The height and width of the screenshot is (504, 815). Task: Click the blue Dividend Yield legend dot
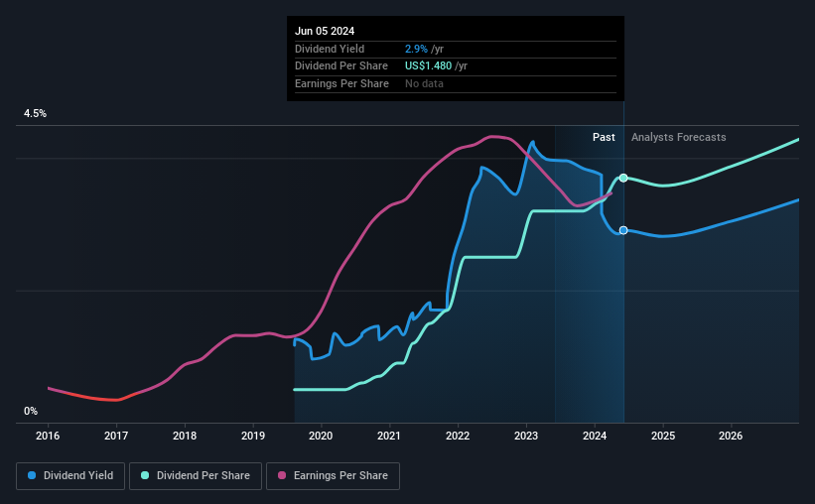(x=32, y=475)
